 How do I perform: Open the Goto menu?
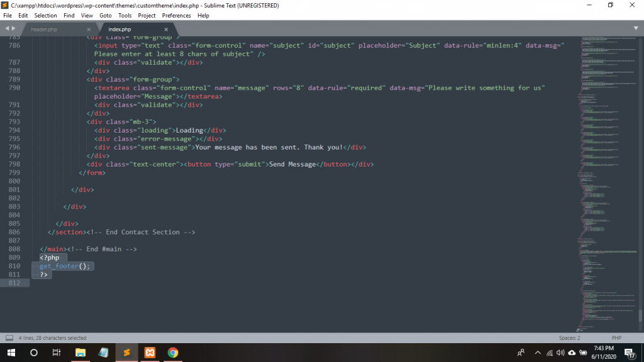pos(105,15)
